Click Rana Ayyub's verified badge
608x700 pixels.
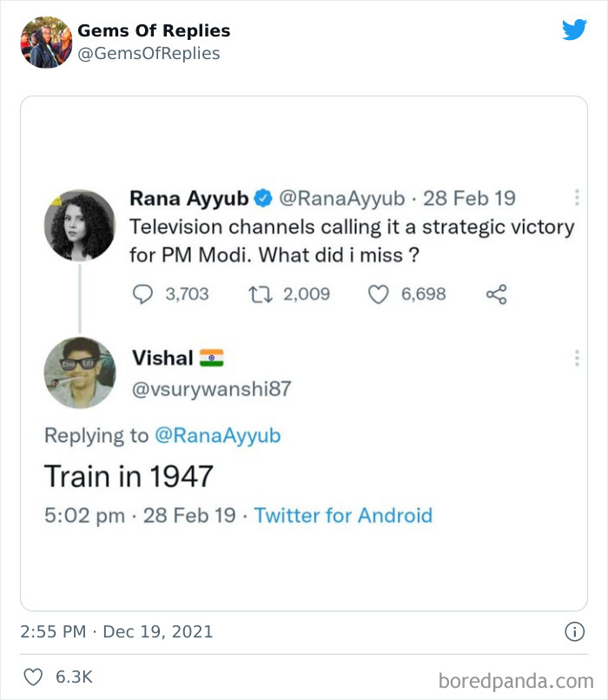(263, 199)
